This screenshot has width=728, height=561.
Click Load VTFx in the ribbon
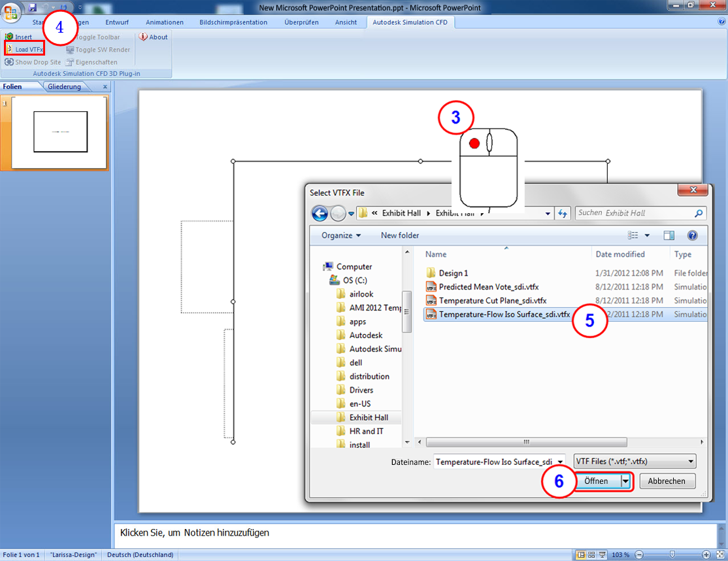[25, 49]
